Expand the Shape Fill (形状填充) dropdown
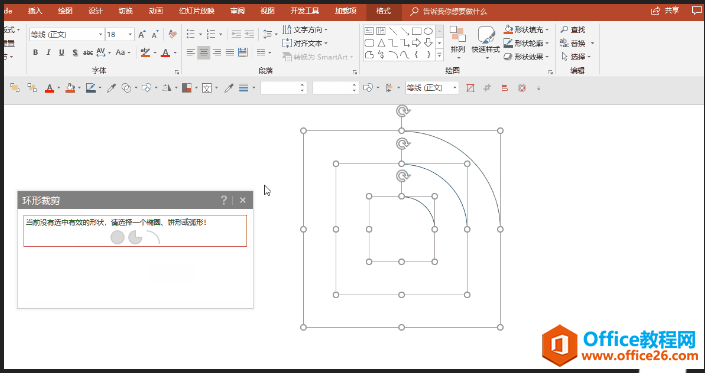 point(547,30)
